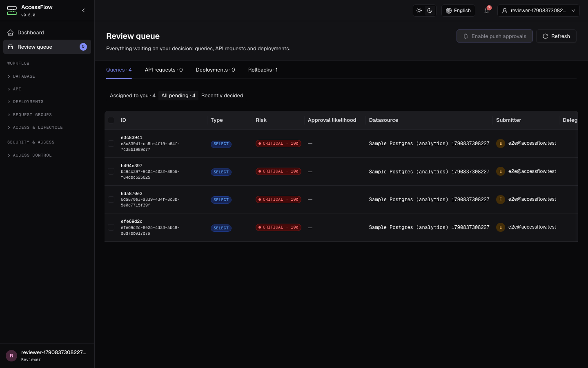The image size is (588, 368).
Task: Filter by Assigned to you
Action: click(133, 96)
